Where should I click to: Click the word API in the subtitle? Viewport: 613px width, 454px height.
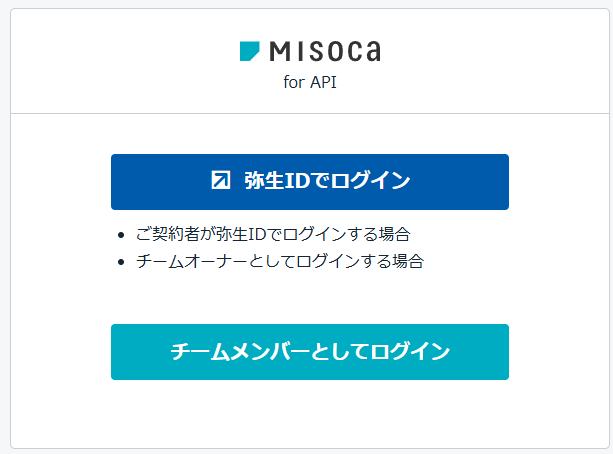coord(322,83)
